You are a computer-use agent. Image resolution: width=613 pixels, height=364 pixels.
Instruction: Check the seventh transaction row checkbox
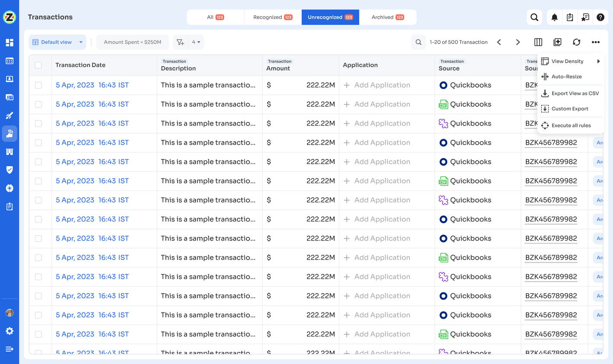(38, 200)
